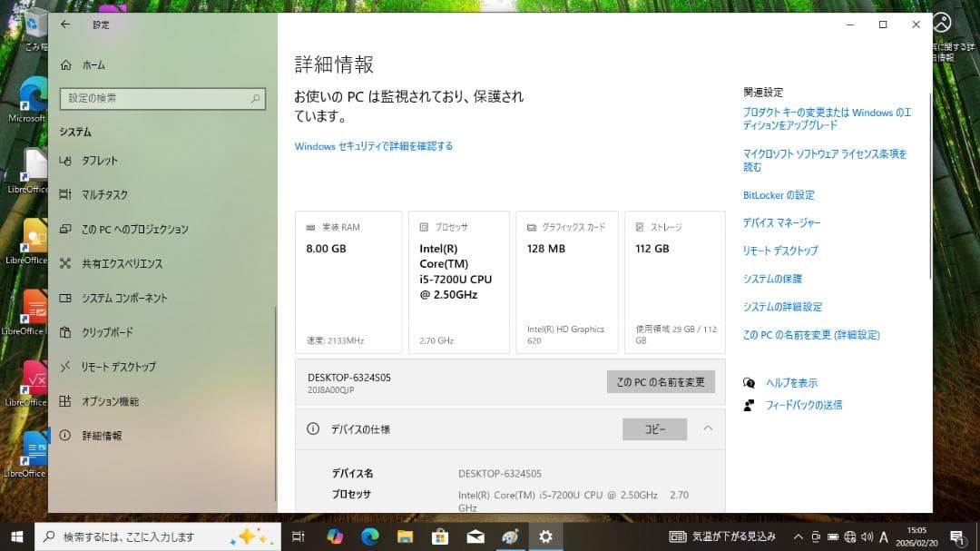Open Windows Security details link
The image size is (980, 551).
(374, 146)
